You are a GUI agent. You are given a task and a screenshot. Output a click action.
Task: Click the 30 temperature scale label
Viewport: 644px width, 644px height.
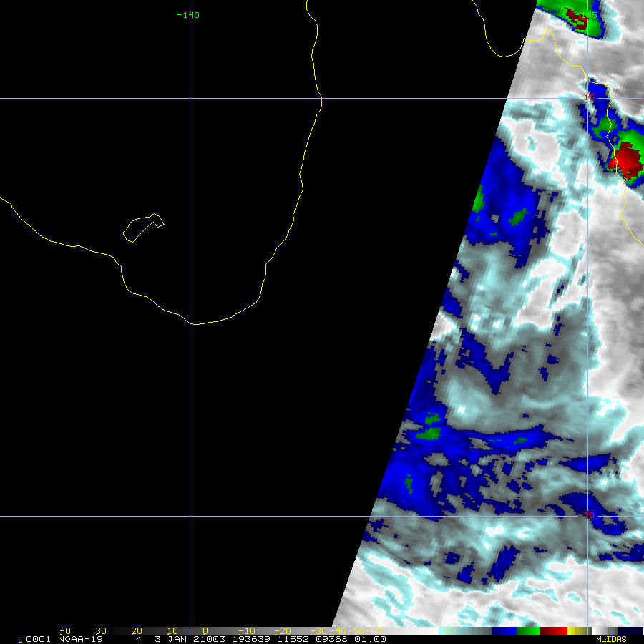(101, 631)
